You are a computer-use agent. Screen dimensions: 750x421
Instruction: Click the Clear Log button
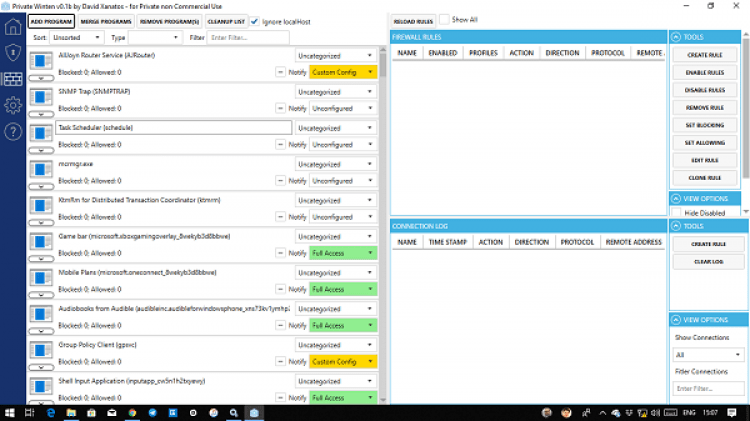708,261
